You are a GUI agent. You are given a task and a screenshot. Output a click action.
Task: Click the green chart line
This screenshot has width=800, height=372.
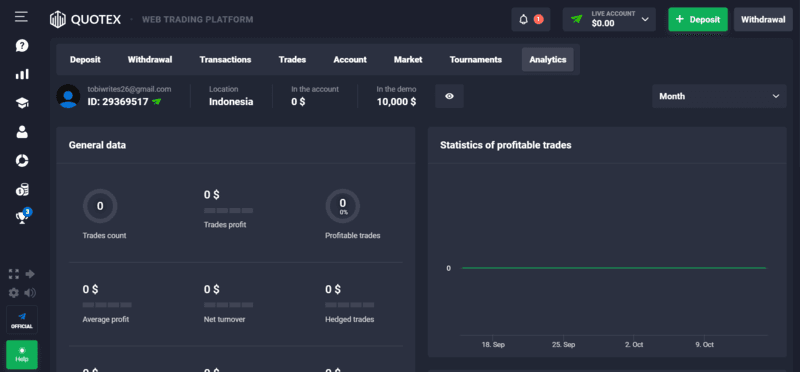click(614, 268)
